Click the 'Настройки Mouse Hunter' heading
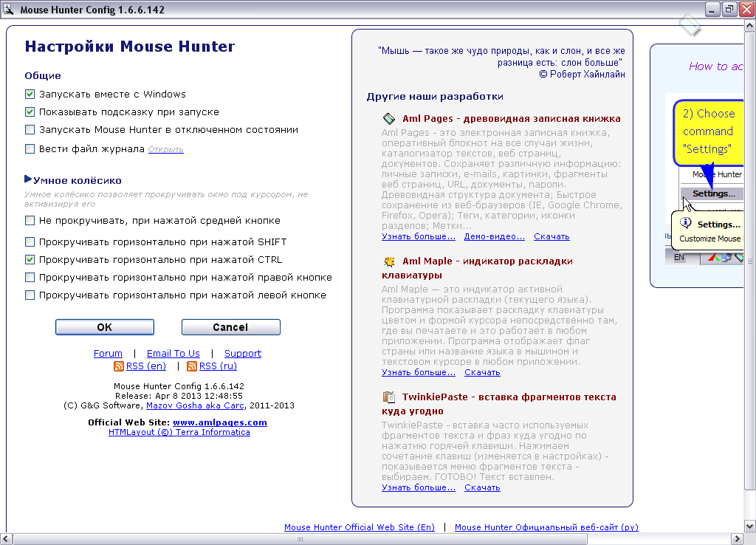 (130, 47)
